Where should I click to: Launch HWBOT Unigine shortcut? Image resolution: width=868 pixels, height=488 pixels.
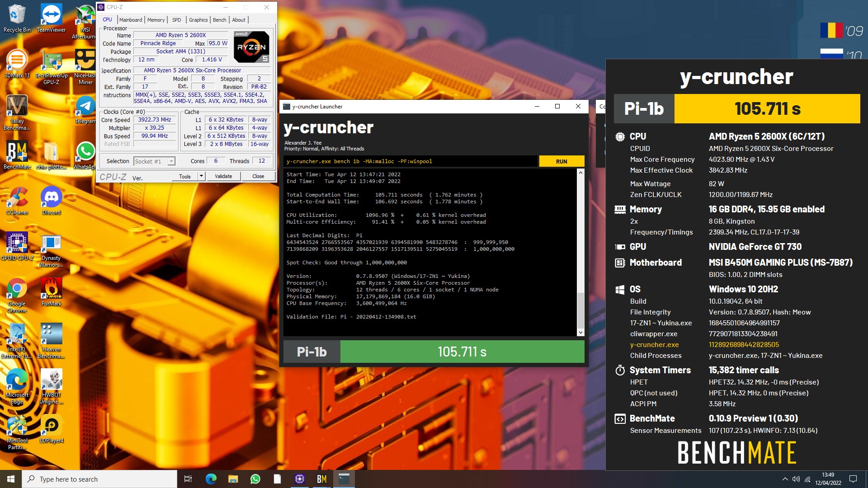click(x=51, y=386)
